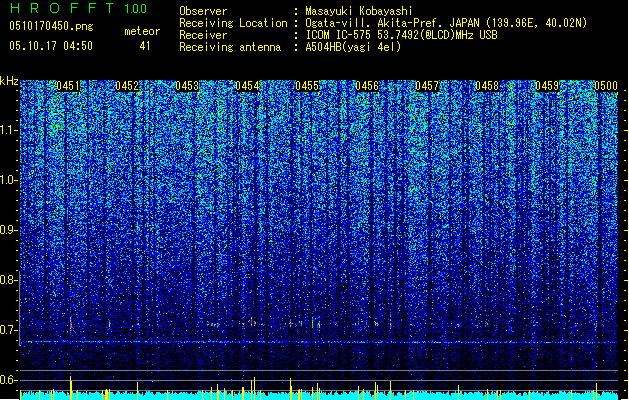Click the 1.0 frequency axis label
The width and height of the screenshot is (629, 400).
click(8, 180)
